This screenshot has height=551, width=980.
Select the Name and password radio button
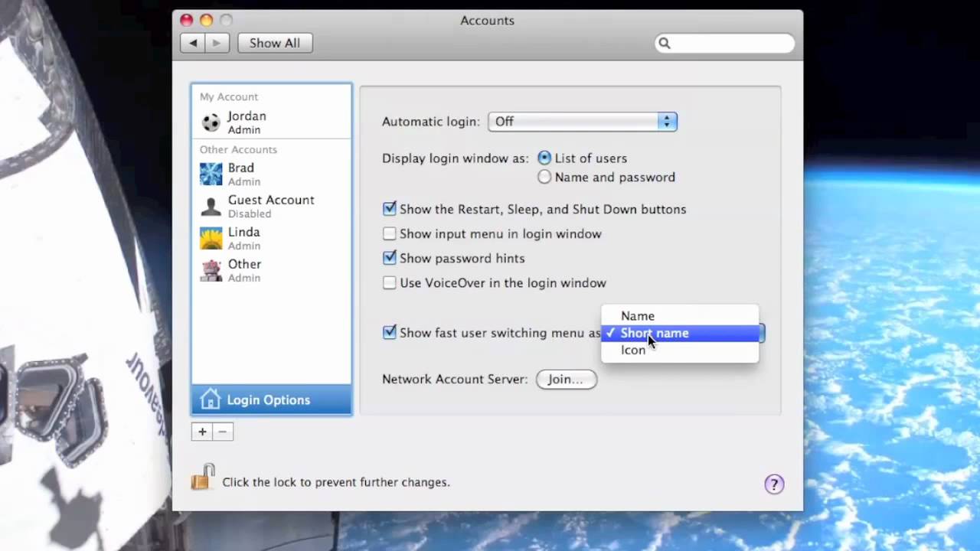[544, 177]
